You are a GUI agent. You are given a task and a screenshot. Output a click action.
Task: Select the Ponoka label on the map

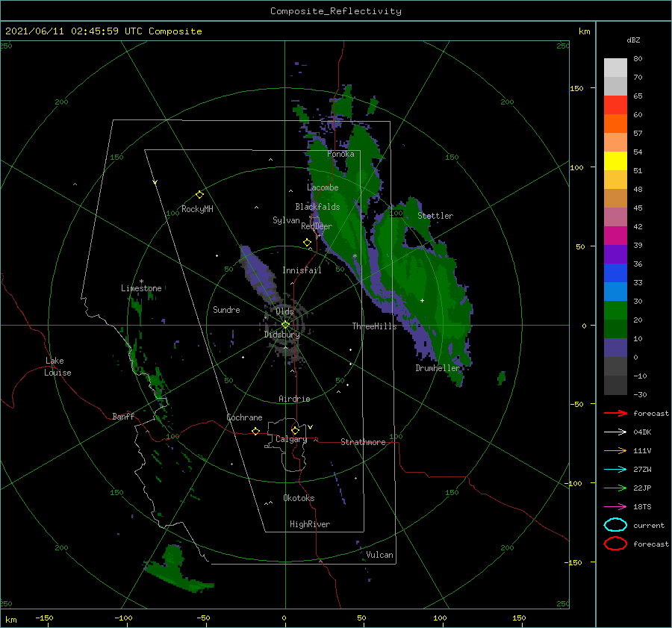tap(340, 154)
